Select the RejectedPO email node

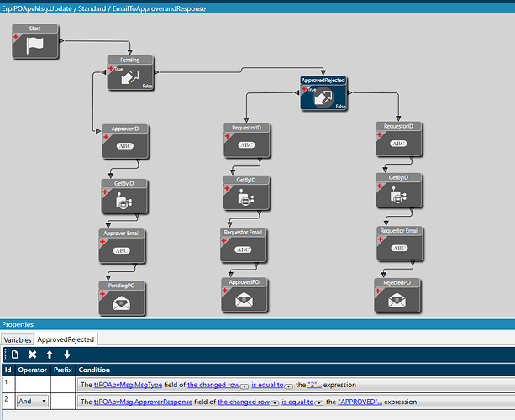click(397, 295)
